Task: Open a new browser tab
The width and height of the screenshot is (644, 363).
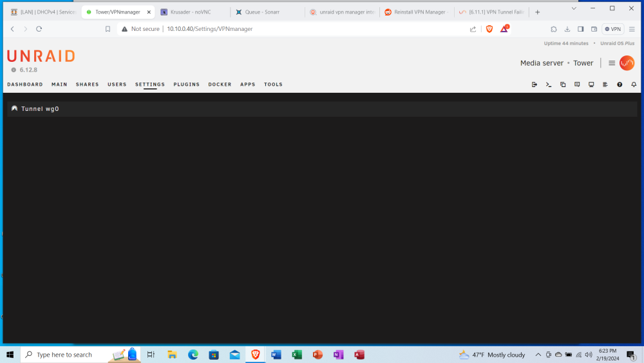Action: pos(537,12)
